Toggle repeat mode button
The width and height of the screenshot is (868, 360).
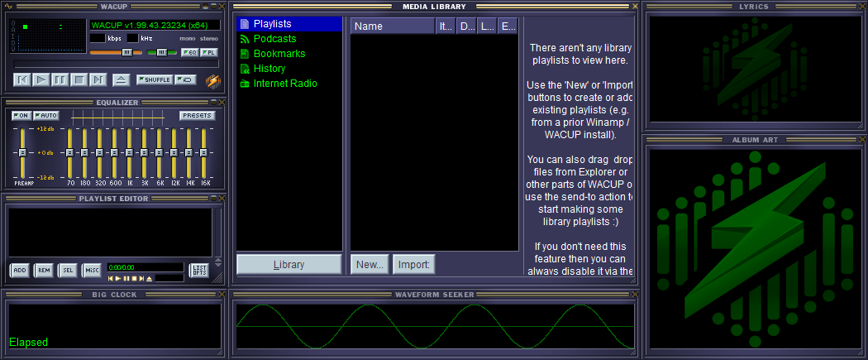pyautogui.click(x=185, y=79)
